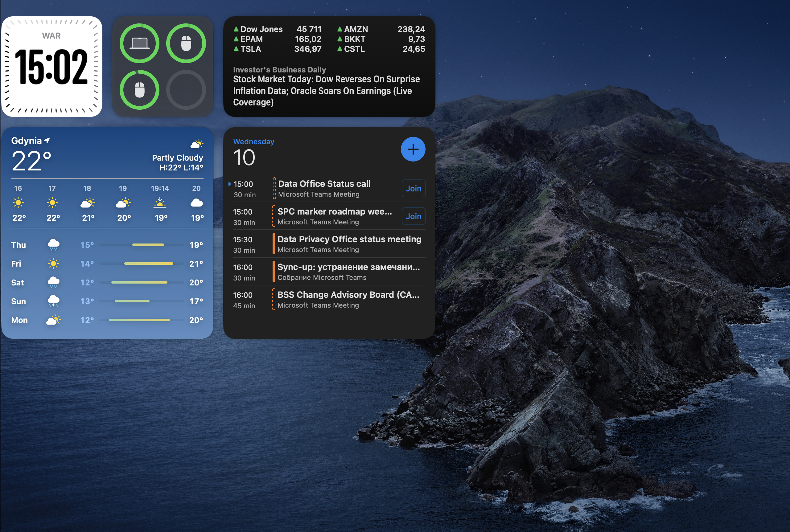This screenshot has height=532, width=790.
Task: Join the SPC marker roadmap meeting
Action: 413,216
